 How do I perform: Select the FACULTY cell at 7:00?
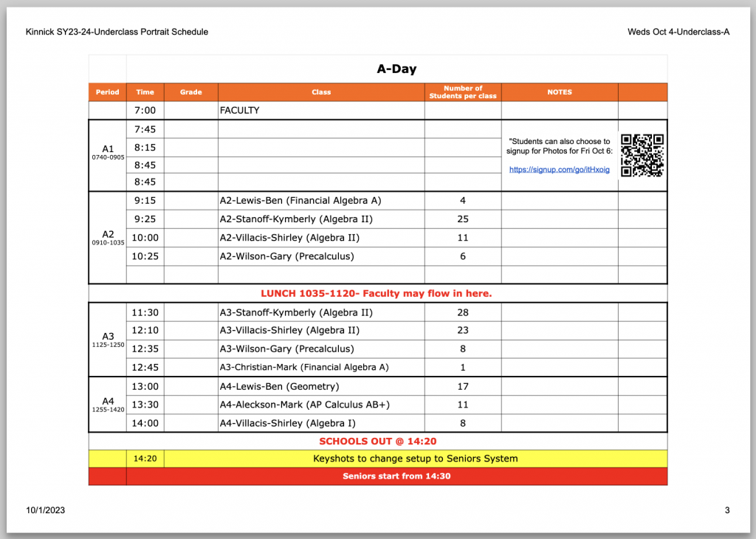click(240, 111)
